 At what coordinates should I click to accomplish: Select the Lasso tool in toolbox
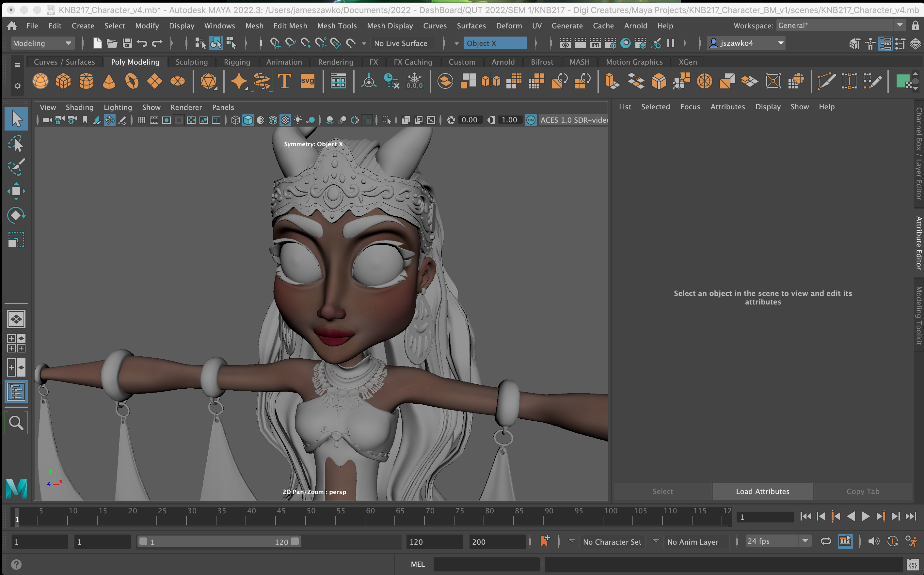pyautogui.click(x=16, y=143)
